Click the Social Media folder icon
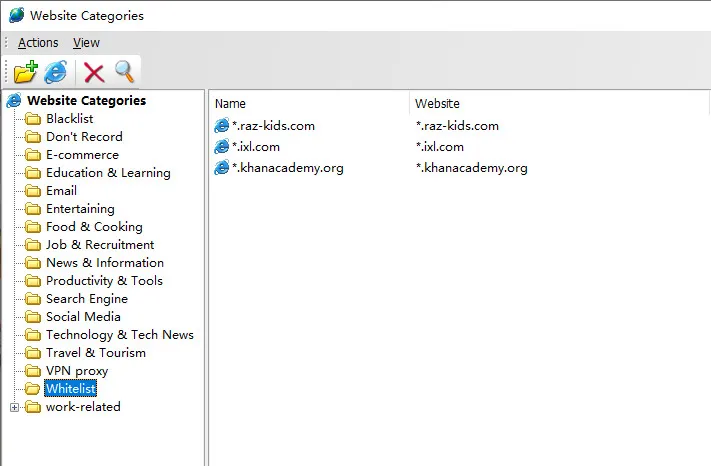The height and width of the screenshot is (466, 711). click(x=33, y=317)
